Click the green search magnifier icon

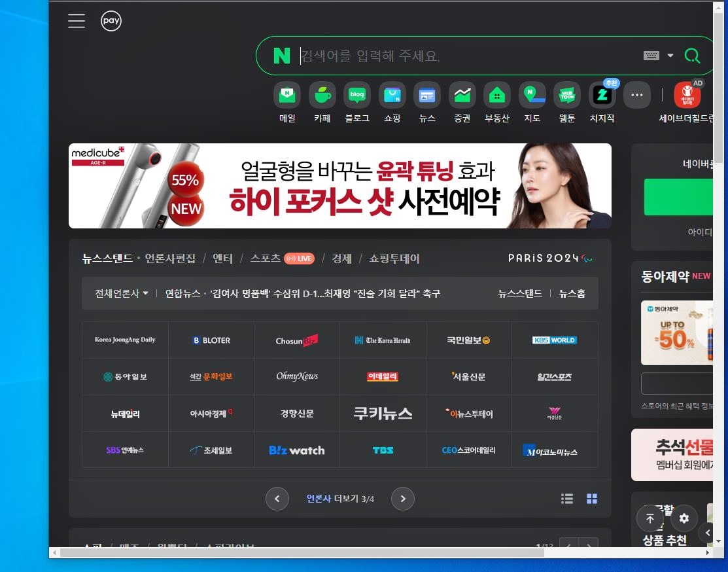[692, 56]
